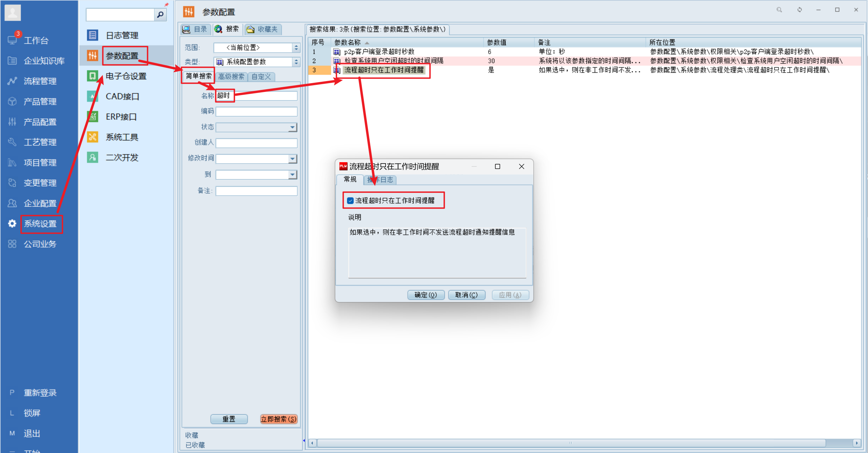Click 重新登录 in the sidebar
868x453 pixels.
(40, 393)
